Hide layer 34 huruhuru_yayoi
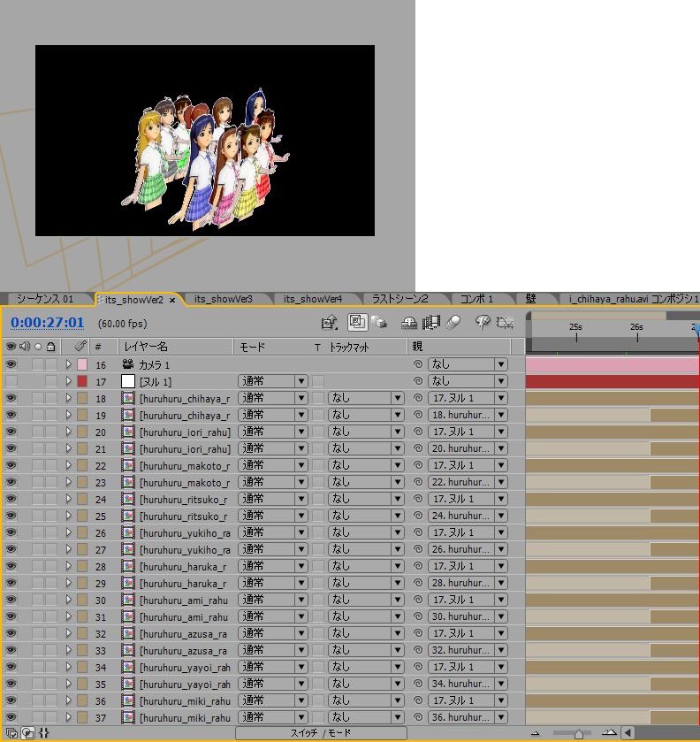The height and width of the screenshot is (742, 700). tap(11, 667)
